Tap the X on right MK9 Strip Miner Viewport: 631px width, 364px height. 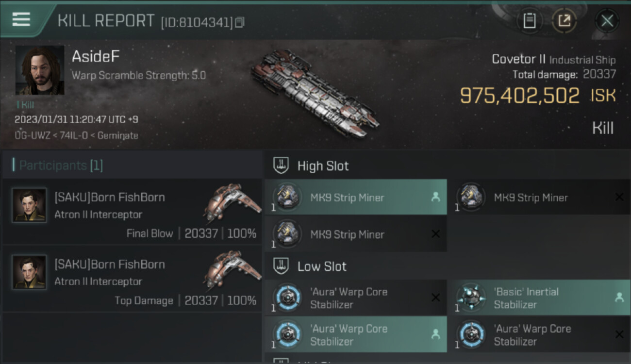(619, 197)
